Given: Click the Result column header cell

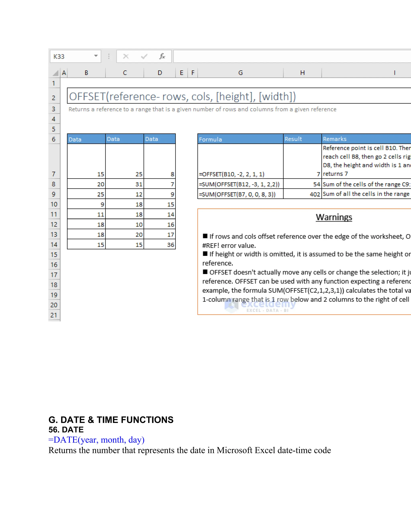Looking at the screenshot, I should click(302, 139).
